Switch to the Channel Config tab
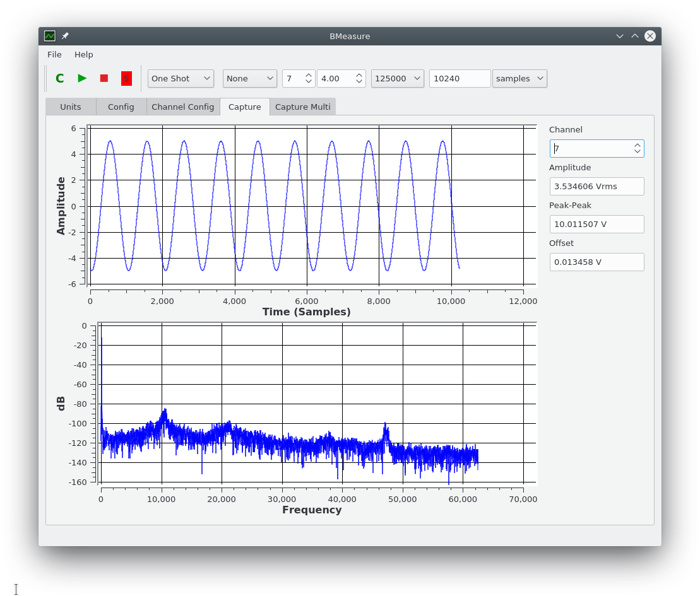 tap(183, 107)
